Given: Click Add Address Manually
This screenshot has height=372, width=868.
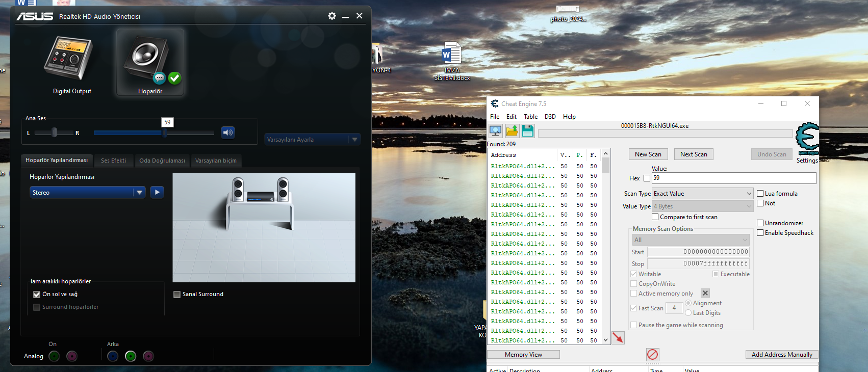Looking at the screenshot, I should 782,355.
